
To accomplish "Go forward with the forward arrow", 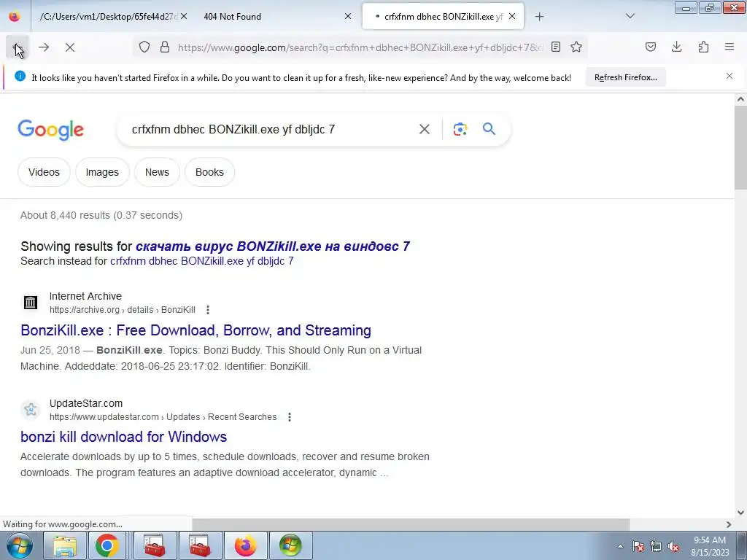I will click(44, 47).
